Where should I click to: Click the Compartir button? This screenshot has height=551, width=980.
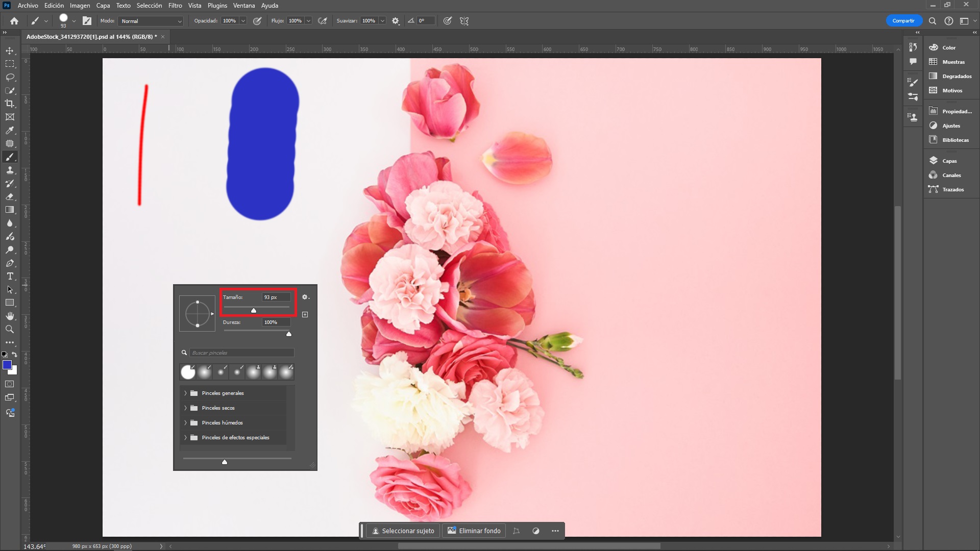click(x=903, y=21)
